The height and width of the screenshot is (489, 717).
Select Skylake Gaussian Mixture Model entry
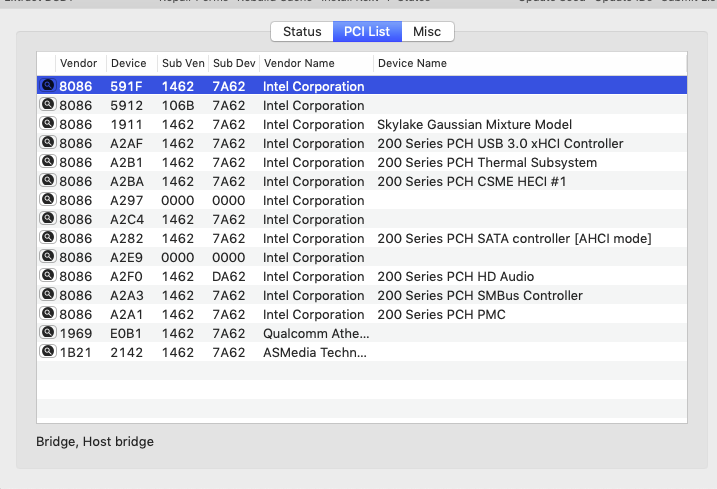click(474, 124)
